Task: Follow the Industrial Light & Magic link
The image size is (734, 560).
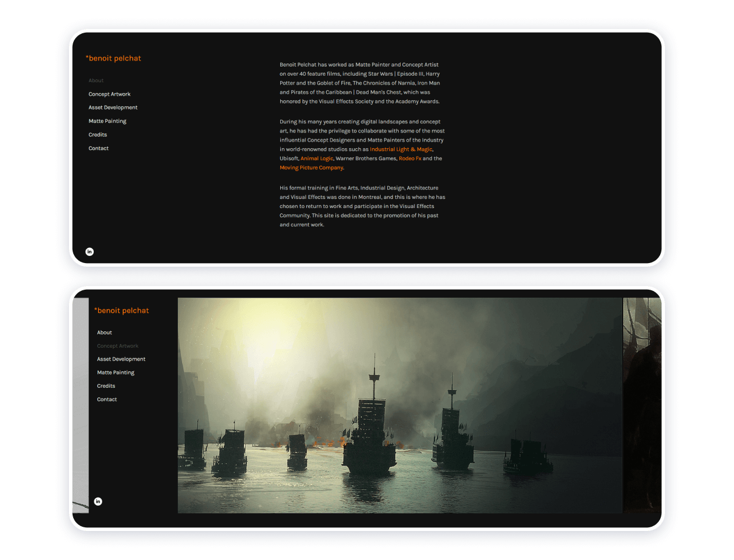Action: tap(401, 149)
